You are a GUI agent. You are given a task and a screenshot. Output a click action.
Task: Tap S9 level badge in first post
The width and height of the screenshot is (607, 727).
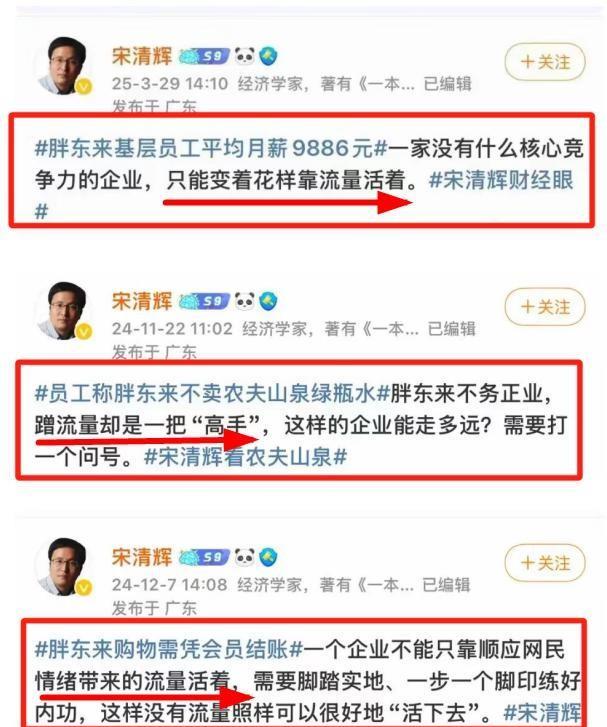pyautogui.click(x=204, y=57)
